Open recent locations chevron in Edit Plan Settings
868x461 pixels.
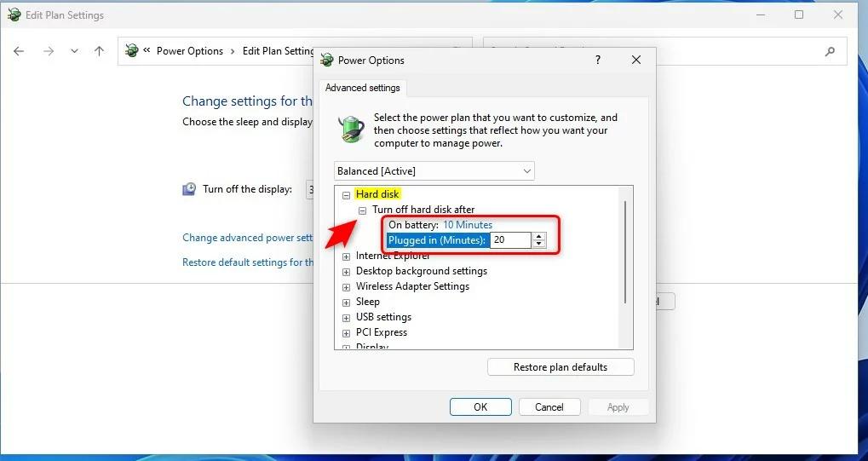pos(74,51)
